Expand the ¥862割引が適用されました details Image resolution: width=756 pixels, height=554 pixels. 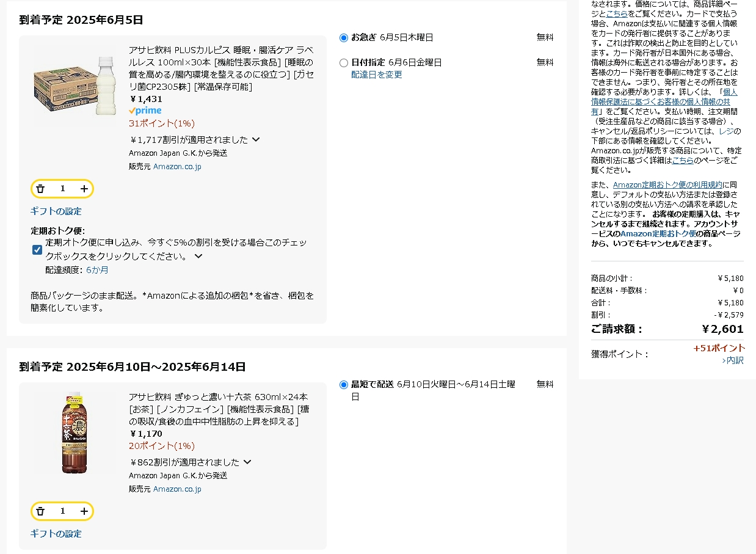click(x=247, y=462)
